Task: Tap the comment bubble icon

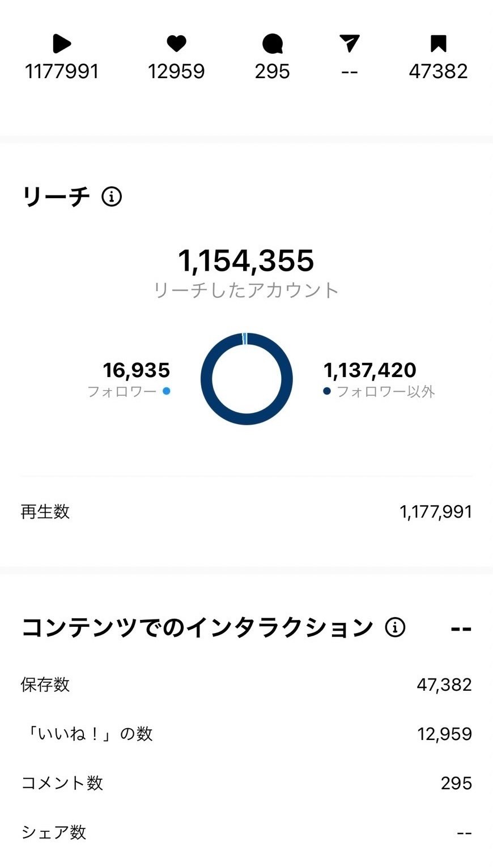Action: [x=273, y=44]
